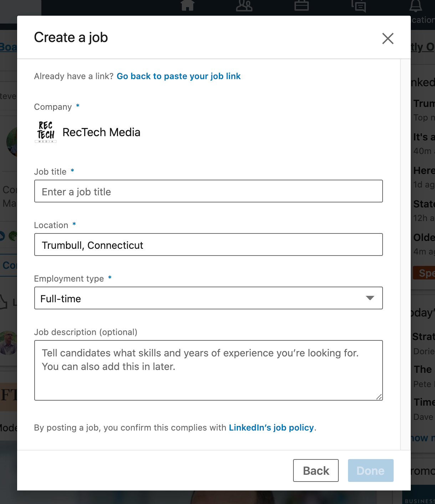Screen dimensions: 435x504
Task: Expand the Full-time selector chevron
Action: click(370, 298)
